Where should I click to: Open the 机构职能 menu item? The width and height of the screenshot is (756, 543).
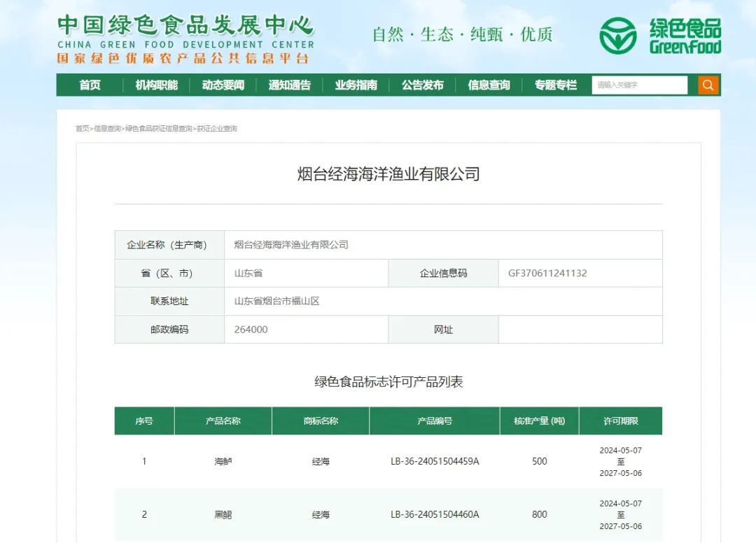pos(156,85)
